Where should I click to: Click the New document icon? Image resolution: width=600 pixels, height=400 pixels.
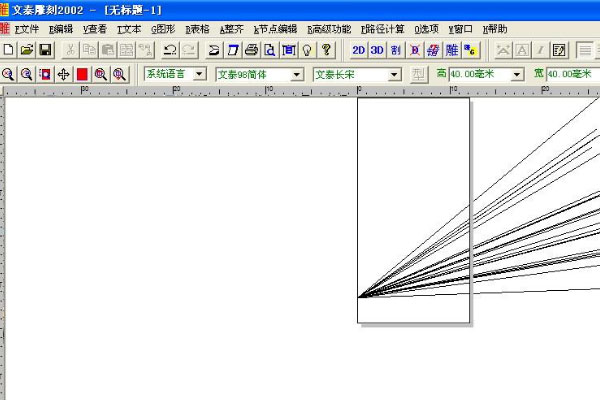click(9, 49)
